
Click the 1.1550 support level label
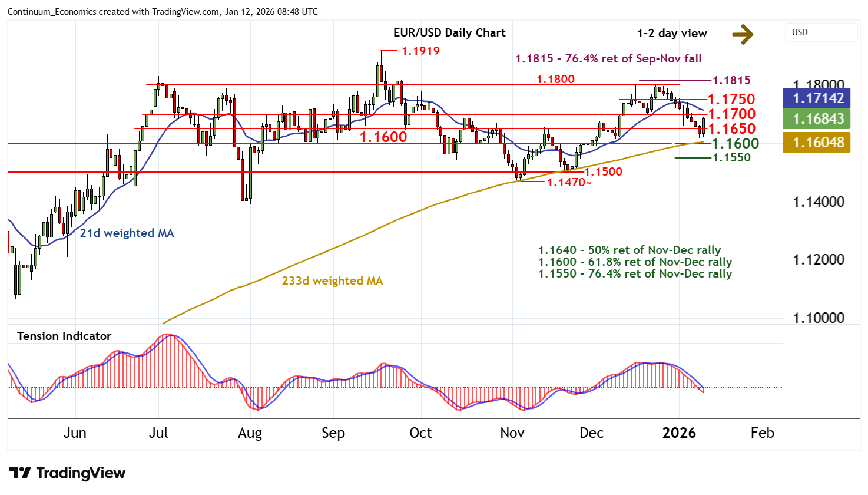point(731,158)
